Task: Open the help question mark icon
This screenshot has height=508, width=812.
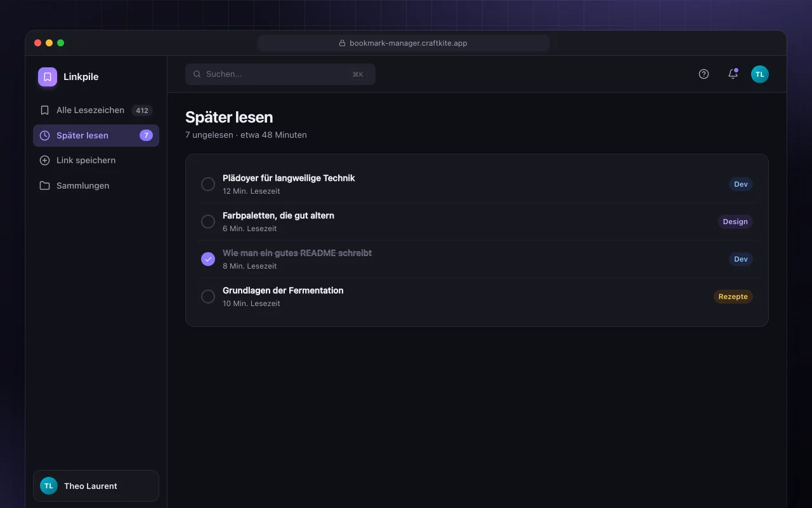Action: pyautogui.click(x=704, y=74)
